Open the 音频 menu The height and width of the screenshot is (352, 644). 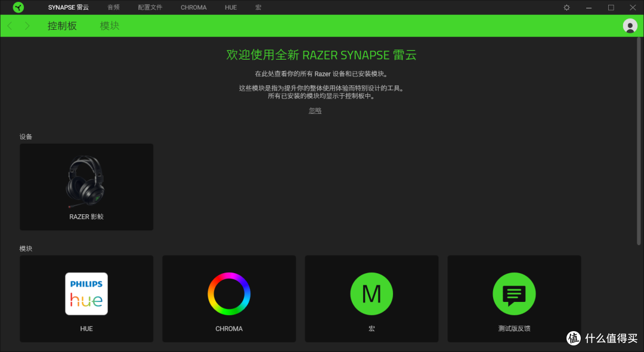pyautogui.click(x=113, y=7)
